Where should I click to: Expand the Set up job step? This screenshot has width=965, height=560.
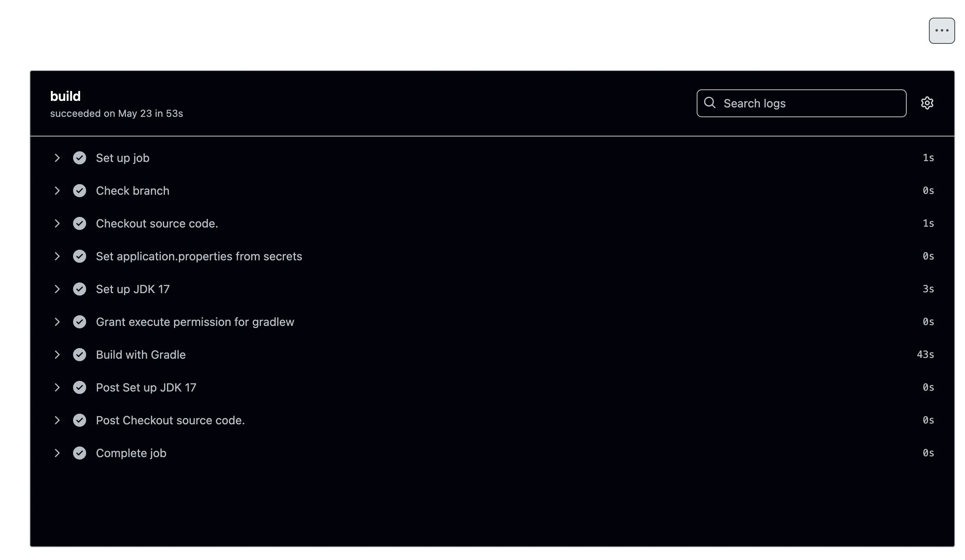pyautogui.click(x=57, y=158)
